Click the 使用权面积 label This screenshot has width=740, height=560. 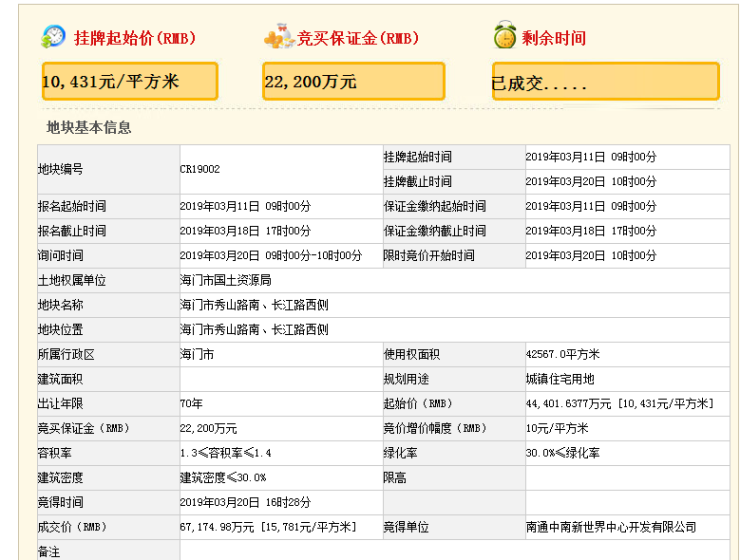pyautogui.click(x=412, y=354)
